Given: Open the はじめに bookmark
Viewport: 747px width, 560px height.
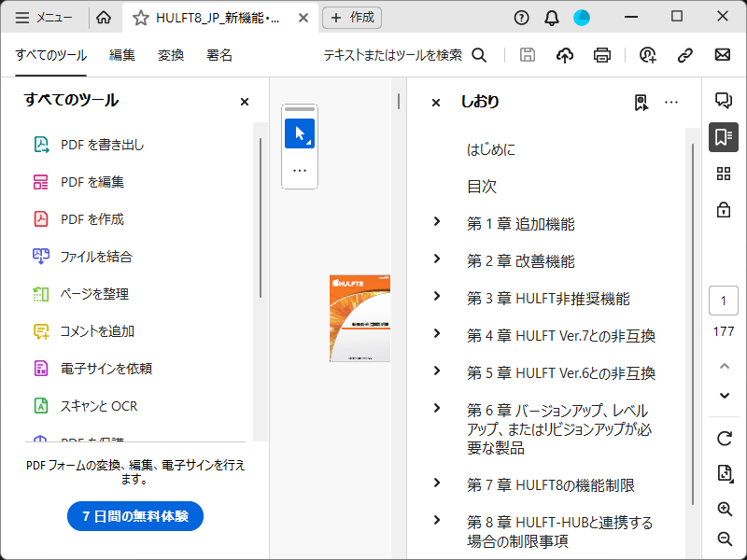Looking at the screenshot, I should pyautogui.click(x=491, y=149).
